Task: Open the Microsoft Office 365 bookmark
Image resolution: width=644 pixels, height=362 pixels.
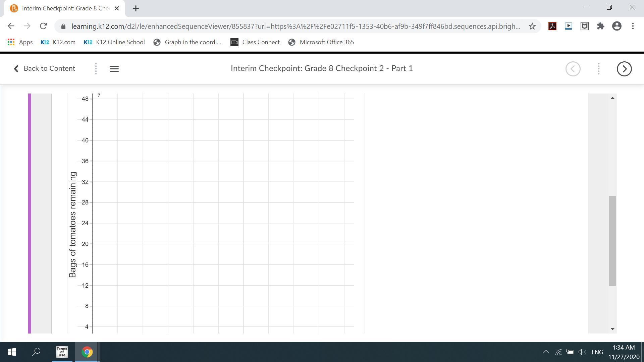Action: 321,42
